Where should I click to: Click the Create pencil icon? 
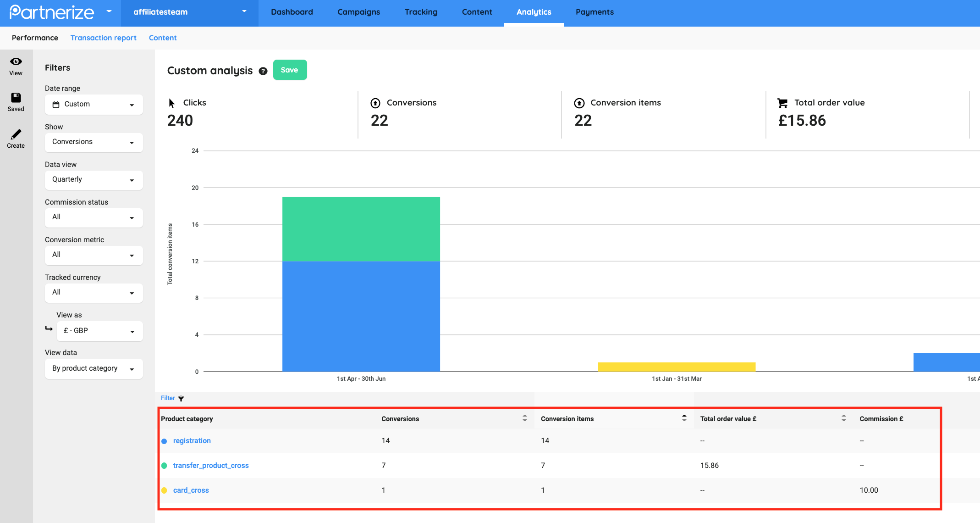[16, 134]
